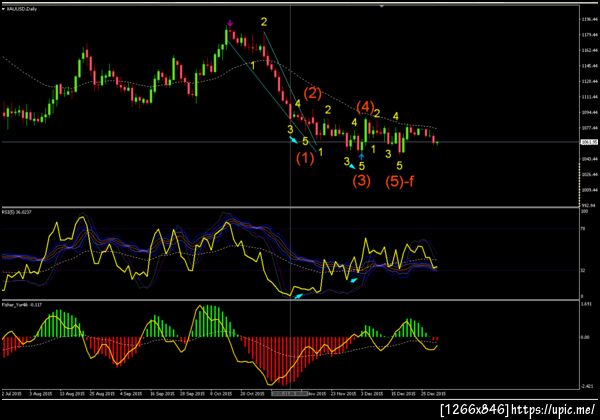This screenshot has height=420, width=600.
Task: Click the 8 Oct 2015 date label
Action: pos(221,394)
